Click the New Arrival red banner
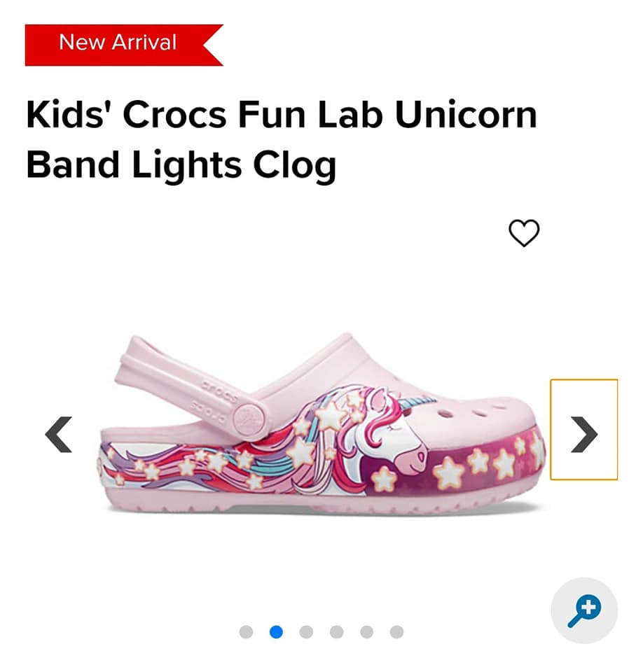Viewport: 643px width, 672px height. click(124, 45)
